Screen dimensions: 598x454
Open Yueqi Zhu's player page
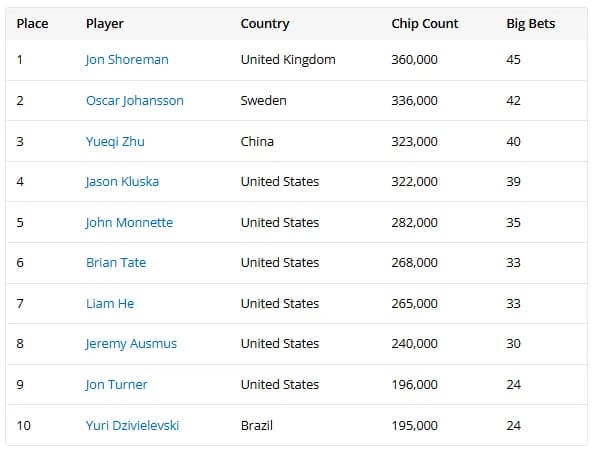pos(115,142)
